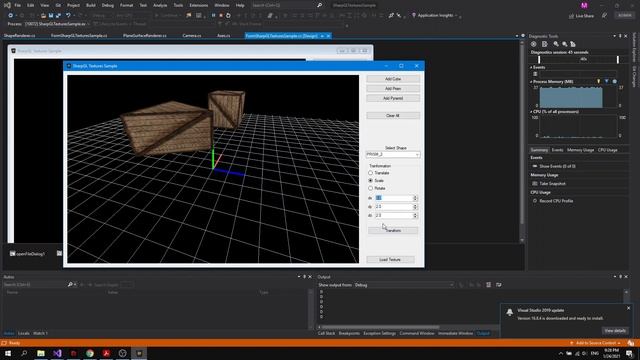Click Add Pyramid button
Viewport: 640px width, 360px height.
[x=393, y=98]
